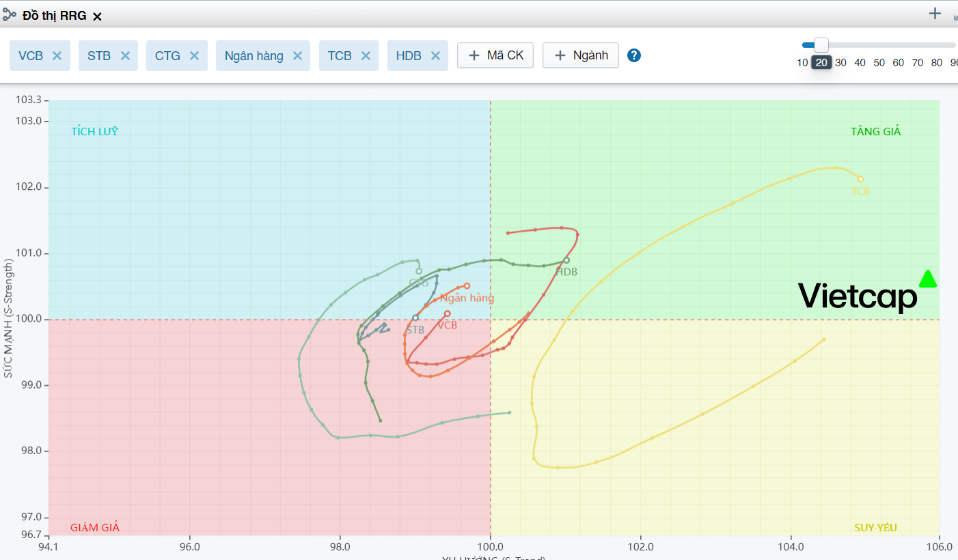The width and height of the screenshot is (958, 560).
Task: Click the TCB endpoint marker on chart
Action: pos(860,179)
